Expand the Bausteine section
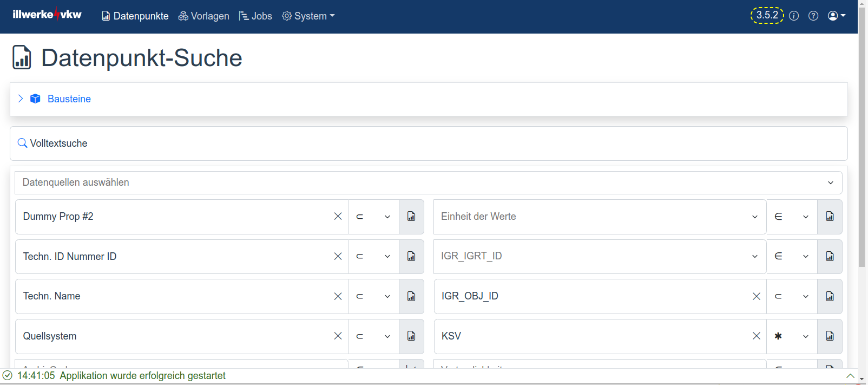The width and height of the screenshot is (868, 385). [21, 99]
